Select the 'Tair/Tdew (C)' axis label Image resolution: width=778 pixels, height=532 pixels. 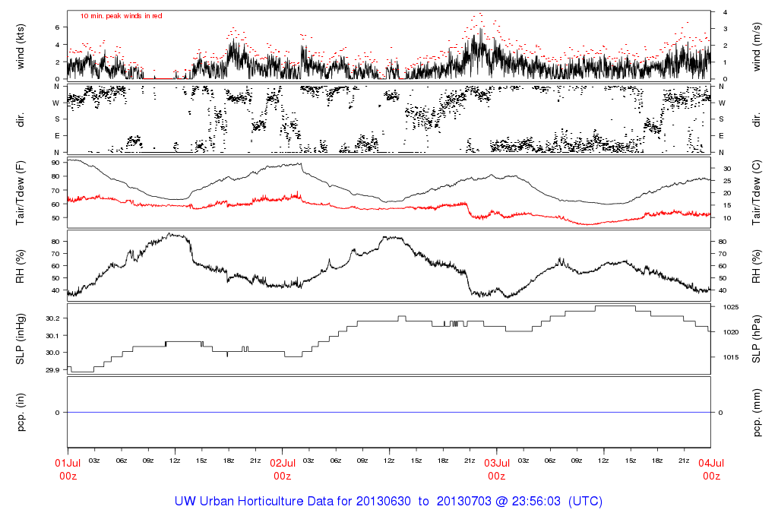click(756, 192)
